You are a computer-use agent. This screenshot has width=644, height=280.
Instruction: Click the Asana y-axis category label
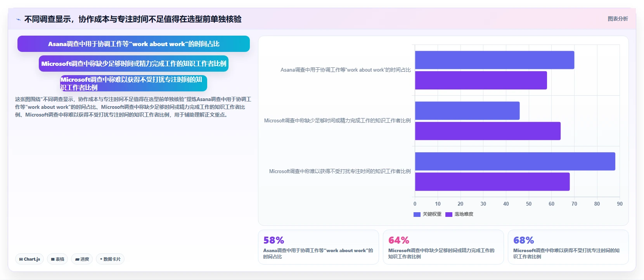point(346,70)
